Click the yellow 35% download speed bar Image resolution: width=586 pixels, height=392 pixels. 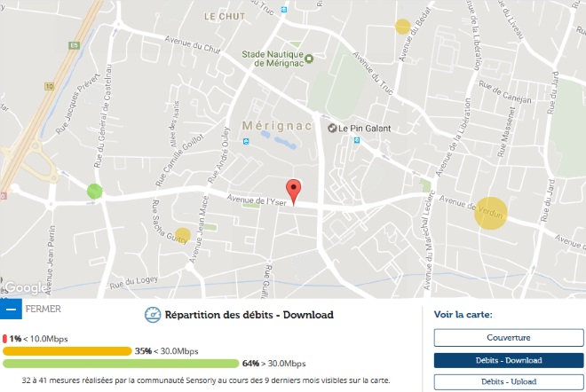click(x=67, y=351)
